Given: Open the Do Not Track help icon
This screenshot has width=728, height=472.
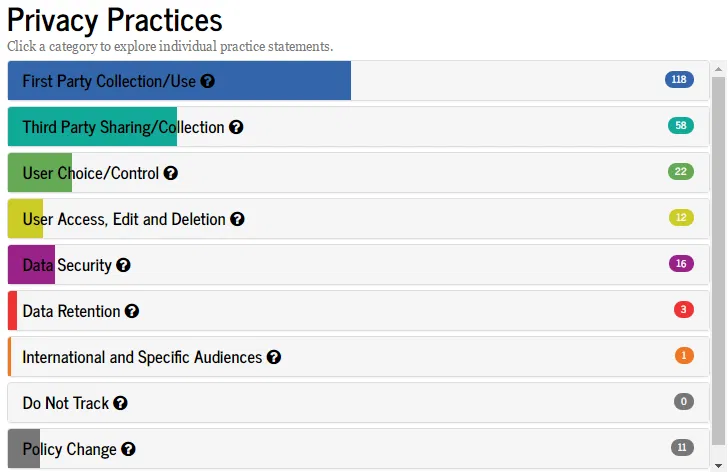Looking at the screenshot, I should coord(120,403).
